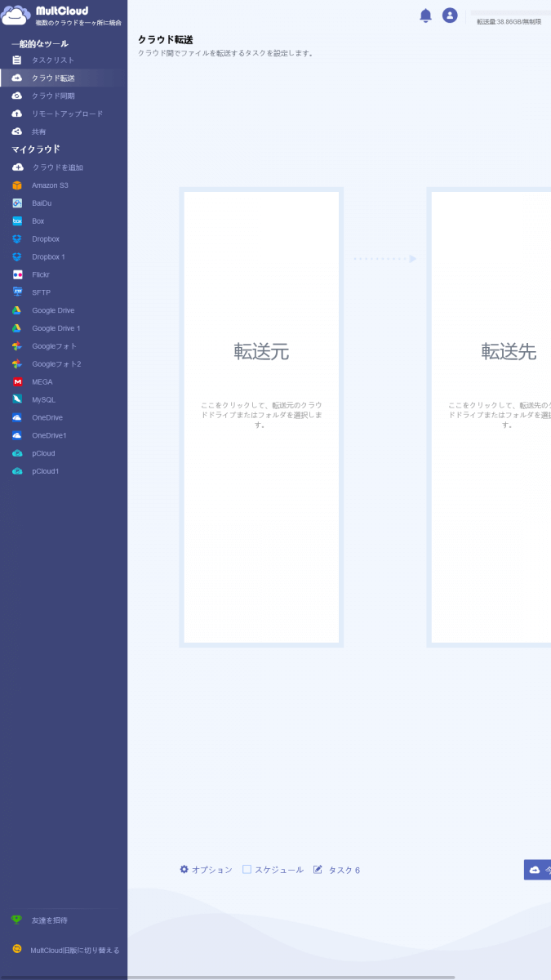Click the 共有 share cloud icon
Viewport: 551px width, 980px height.
click(x=16, y=131)
